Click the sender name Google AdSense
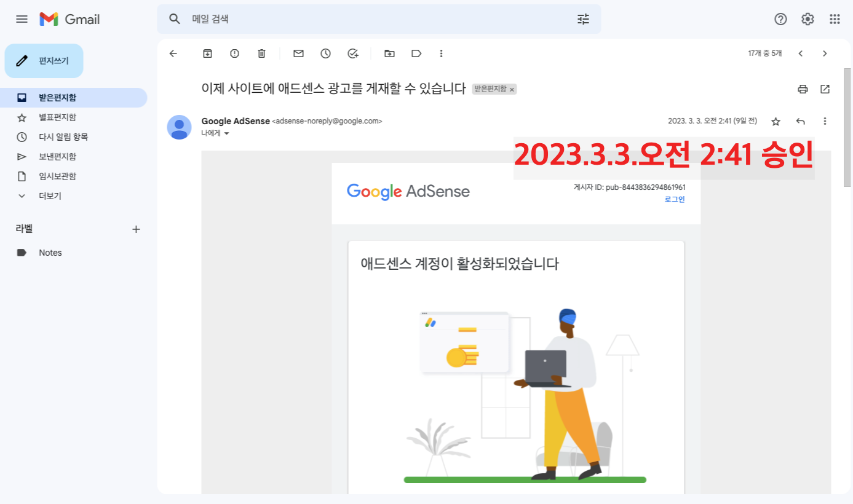 (236, 121)
